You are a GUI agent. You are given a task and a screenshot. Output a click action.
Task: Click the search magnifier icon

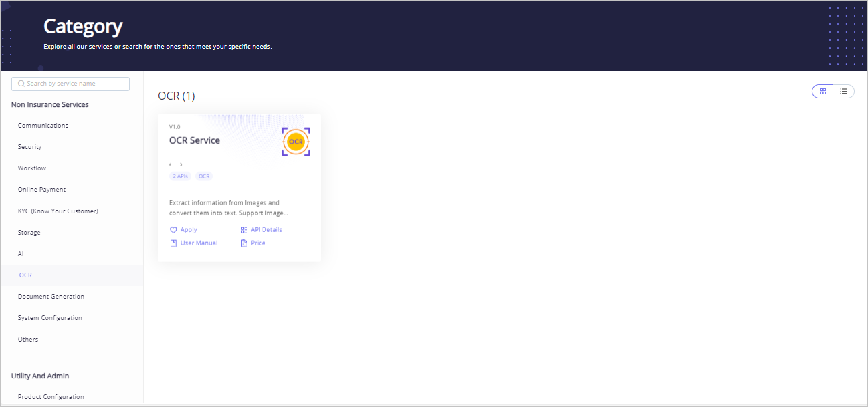[21, 84]
